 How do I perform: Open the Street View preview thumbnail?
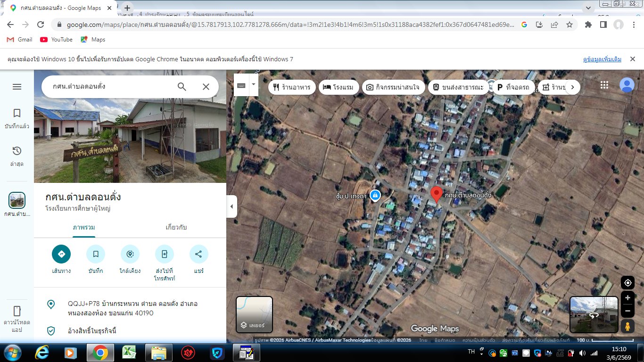coord(594,314)
